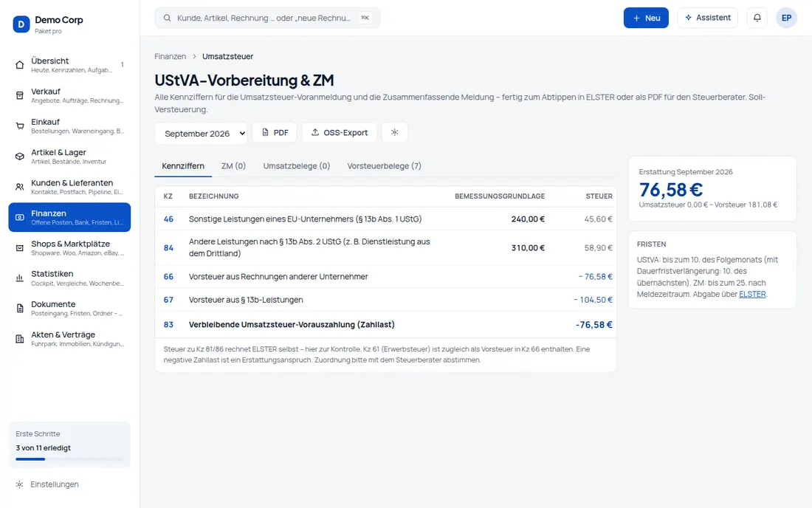The image size is (812, 508).
Task: Open Verkauf in the sidebar
Action: point(69,95)
